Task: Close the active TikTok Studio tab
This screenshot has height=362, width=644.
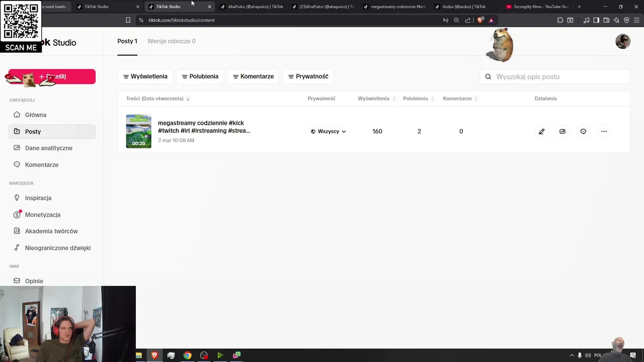Action: (x=209, y=7)
